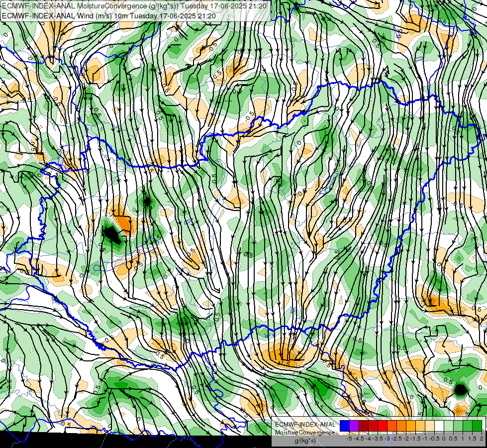487x448 pixels.
Task: Click the Wind (m/s) 10m title line
Action: [x=108, y=15]
